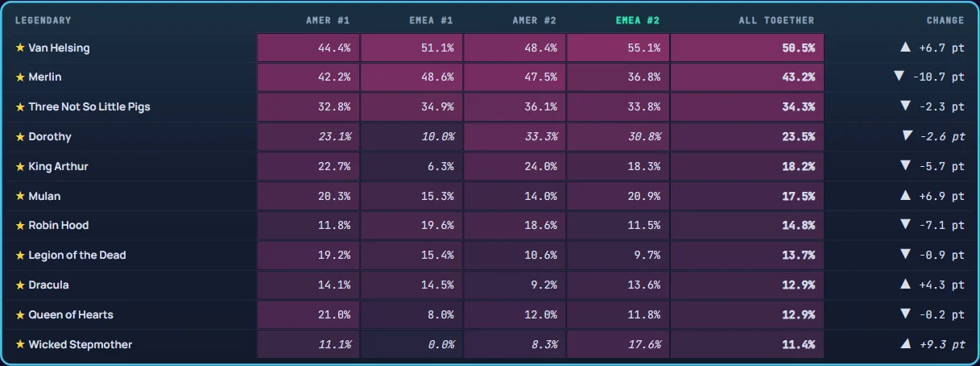
Task: Click Legion of the Dead's 9.7% cell
Action: [618, 256]
